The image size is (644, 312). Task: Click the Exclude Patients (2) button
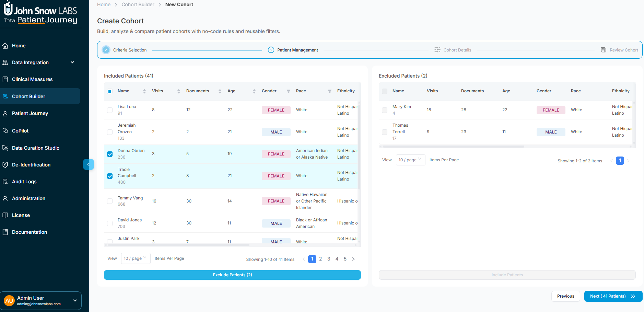232,275
